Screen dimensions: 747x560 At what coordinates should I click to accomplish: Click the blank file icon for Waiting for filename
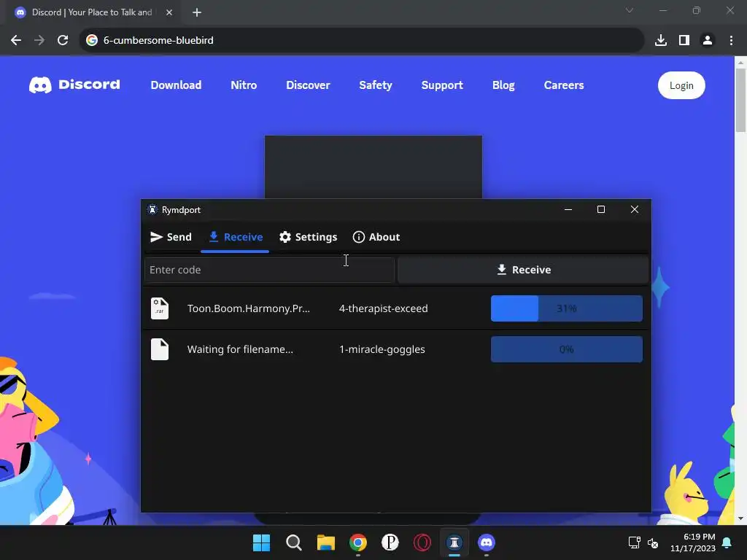click(x=160, y=349)
